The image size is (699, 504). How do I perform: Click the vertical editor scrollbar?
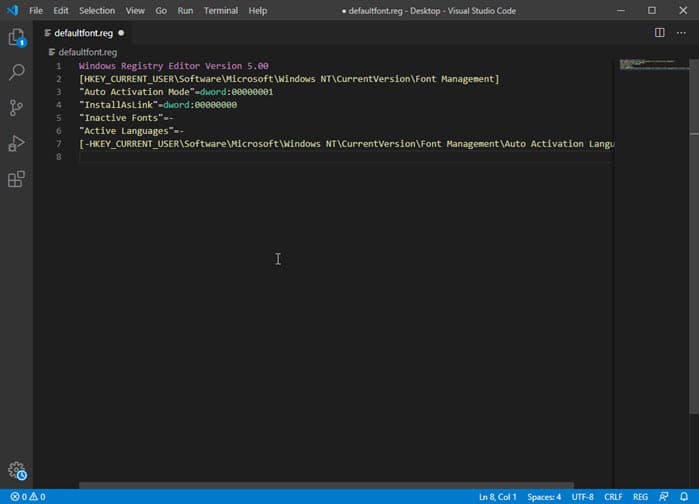[x=694, y=236]
